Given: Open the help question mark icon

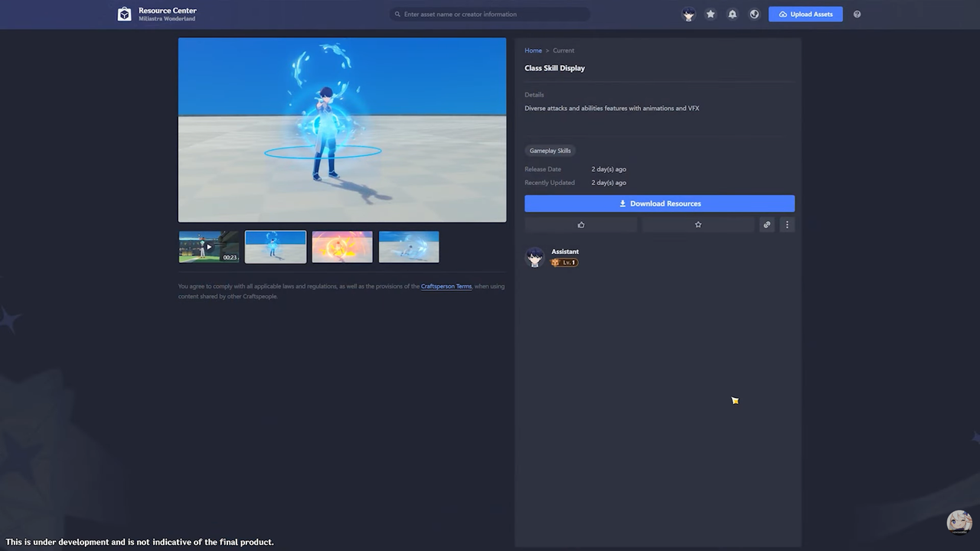Looking at the screenshot, I should (857, 14).
